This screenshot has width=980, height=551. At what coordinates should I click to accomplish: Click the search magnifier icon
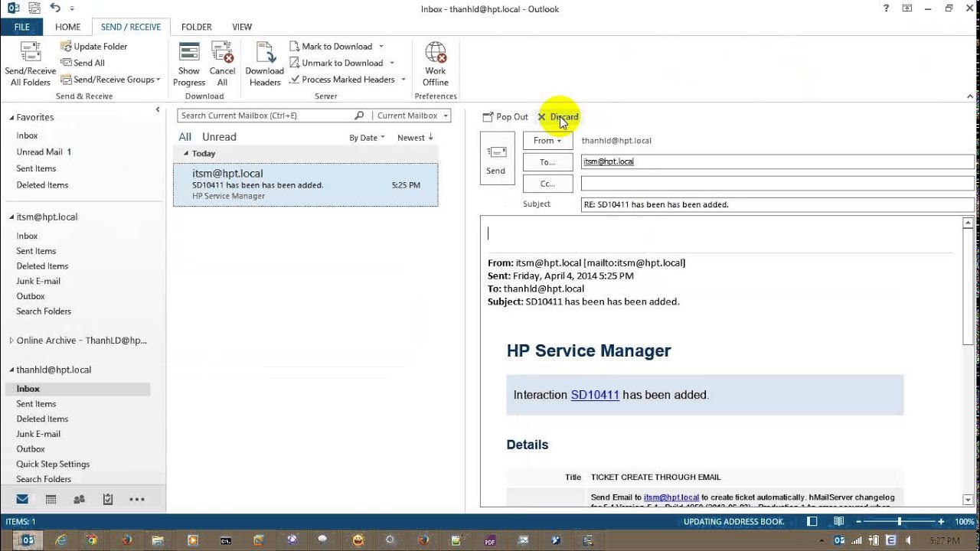point(359,116)
